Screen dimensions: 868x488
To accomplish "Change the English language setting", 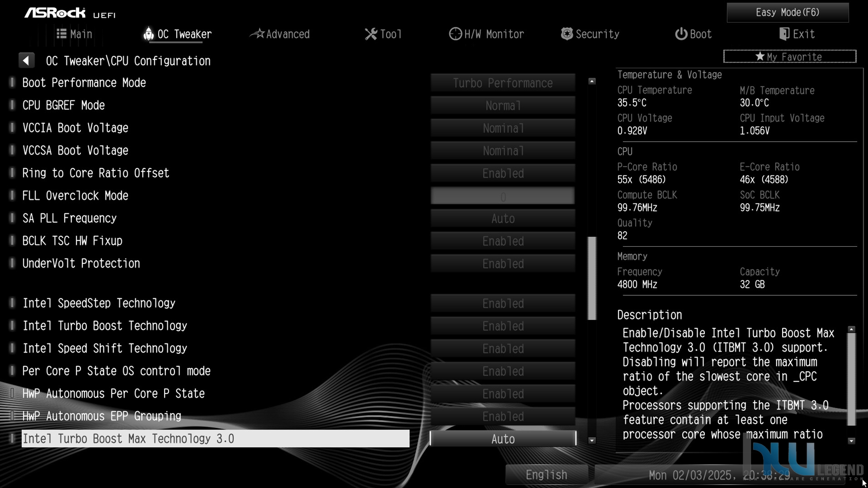I will click(546, 475).
